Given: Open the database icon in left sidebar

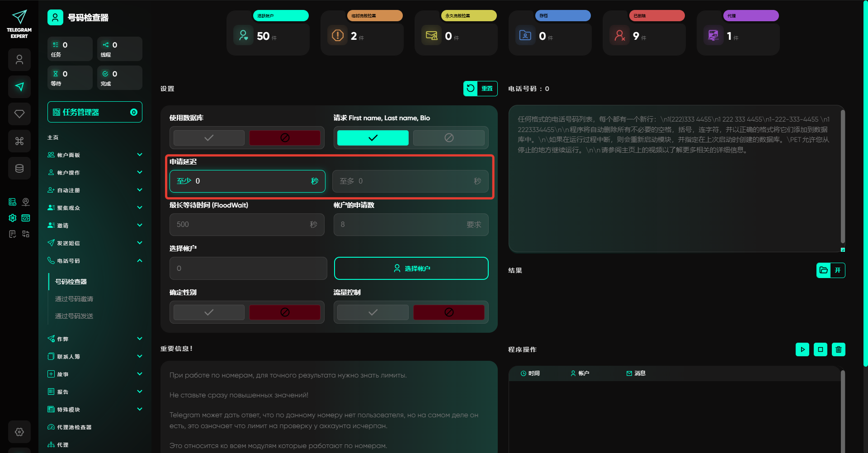Looking at the screenshot, I should 19,168.
